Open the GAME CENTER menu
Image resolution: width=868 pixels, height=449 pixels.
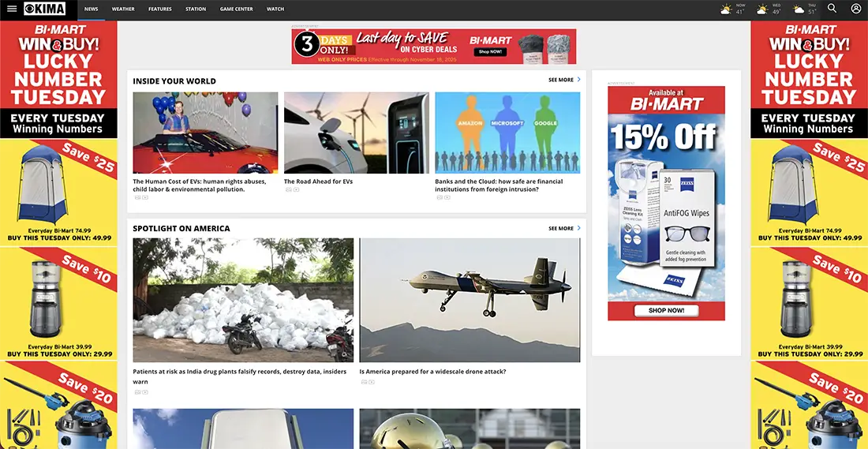pyautogui.click(x=237, y=9)
